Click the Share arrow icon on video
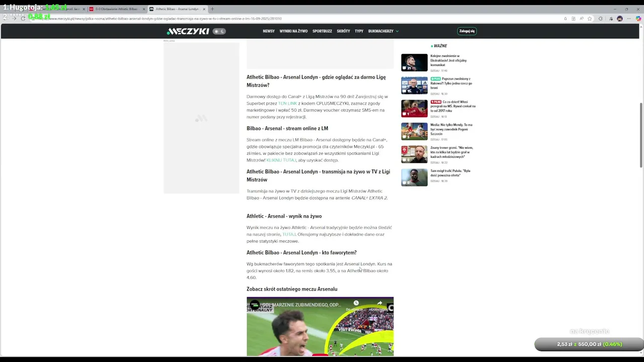The image size is (644, 362). 379,303
